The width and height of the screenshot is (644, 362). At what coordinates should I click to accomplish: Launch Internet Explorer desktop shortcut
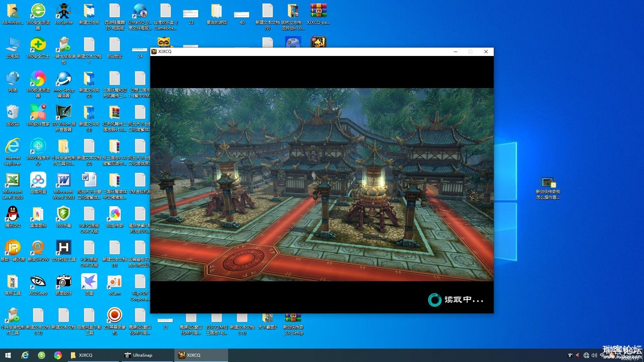[13, 152]
